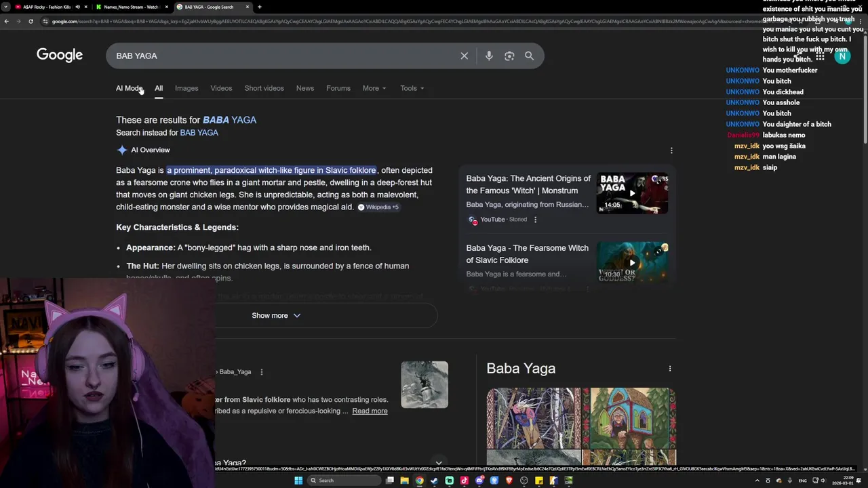Viewport: 868px width, 488px height.
Task: Search by image with the camera icon
Action: (x=509, y=56)
